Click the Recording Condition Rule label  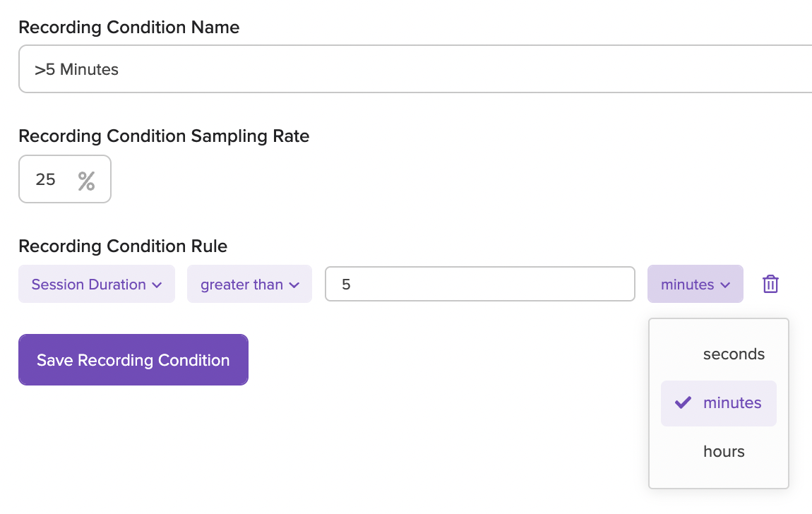[123, 246]
